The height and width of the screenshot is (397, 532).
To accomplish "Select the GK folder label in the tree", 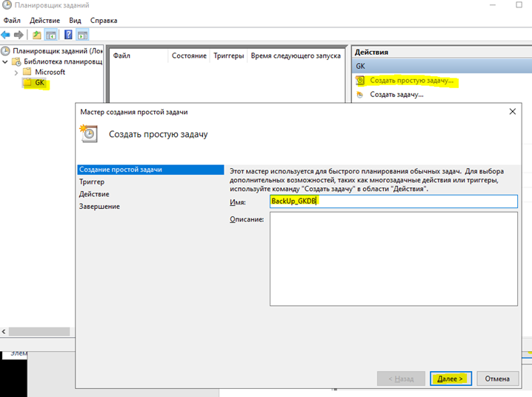I will (x=40, y=82).
